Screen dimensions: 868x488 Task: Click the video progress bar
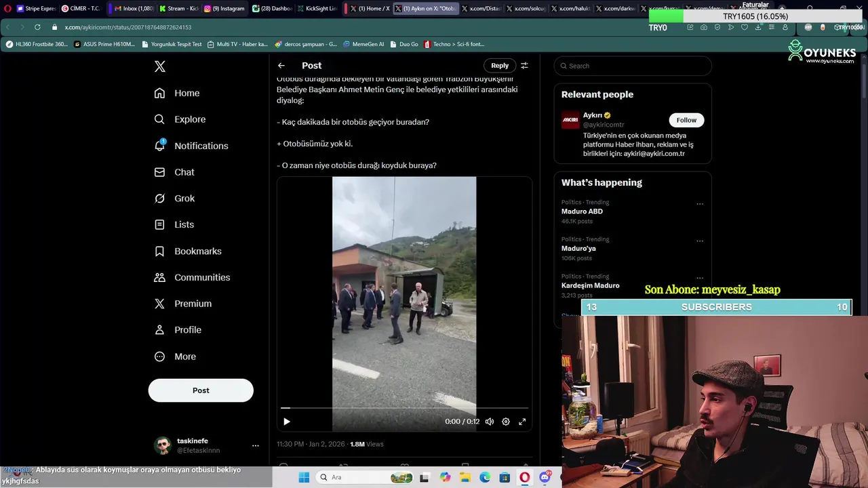tap(404, 408)
